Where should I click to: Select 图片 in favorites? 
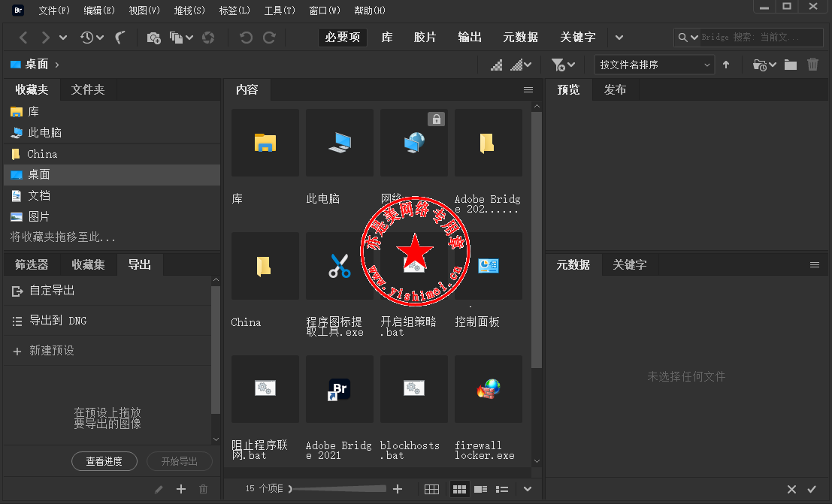point(112,216)
